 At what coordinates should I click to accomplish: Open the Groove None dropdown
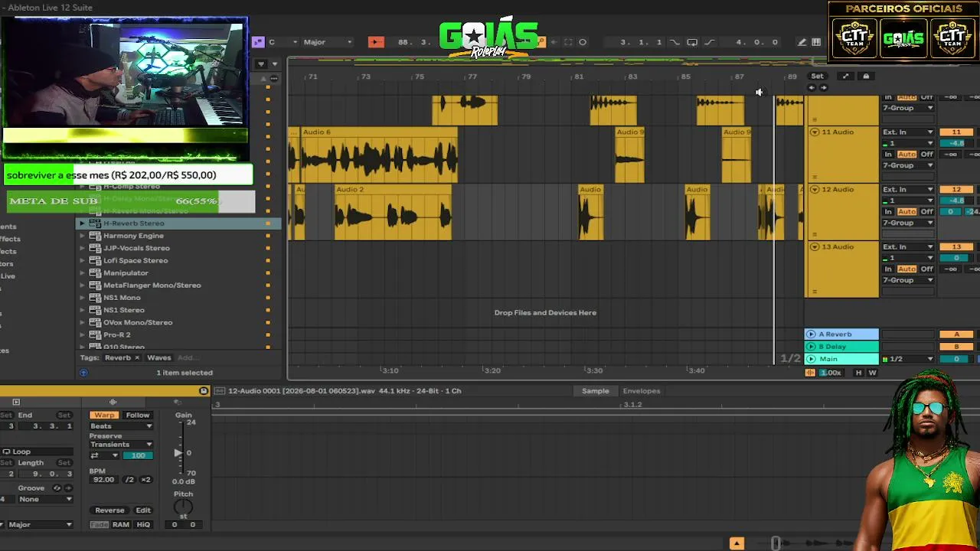[45, 500]
